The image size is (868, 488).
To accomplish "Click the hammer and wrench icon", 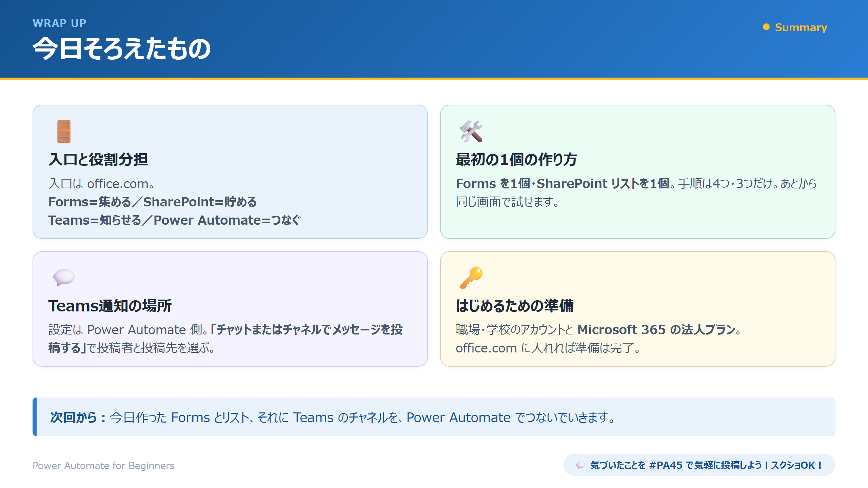I will click(x=471, y=131).
